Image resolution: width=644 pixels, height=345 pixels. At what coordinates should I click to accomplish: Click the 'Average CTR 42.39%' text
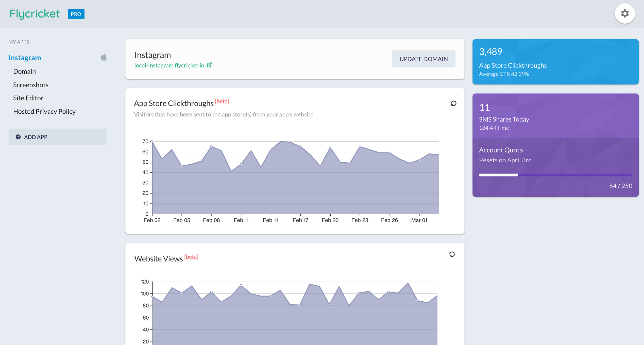[504, 74]
